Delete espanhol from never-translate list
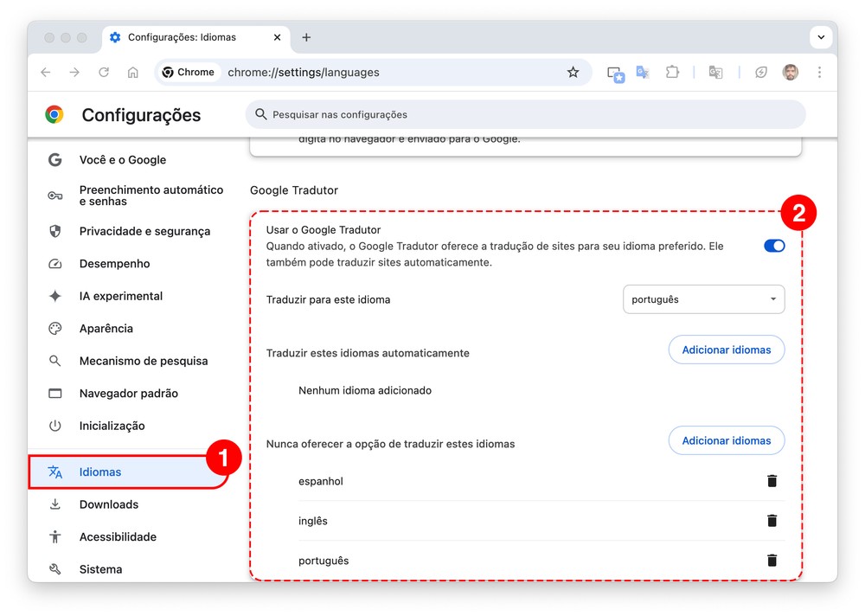The width and height of the screenshot is (865, 616). coord(772,481)
